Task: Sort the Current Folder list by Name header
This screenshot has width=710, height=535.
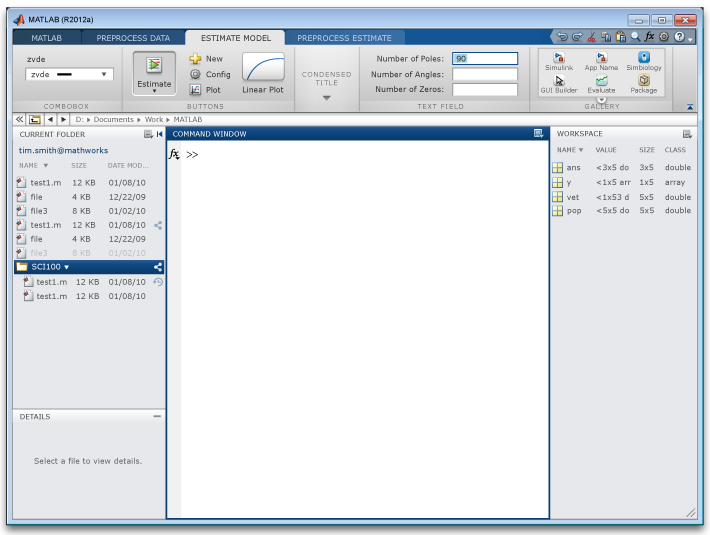Action: pyautogui.click(x=34, y=166)
